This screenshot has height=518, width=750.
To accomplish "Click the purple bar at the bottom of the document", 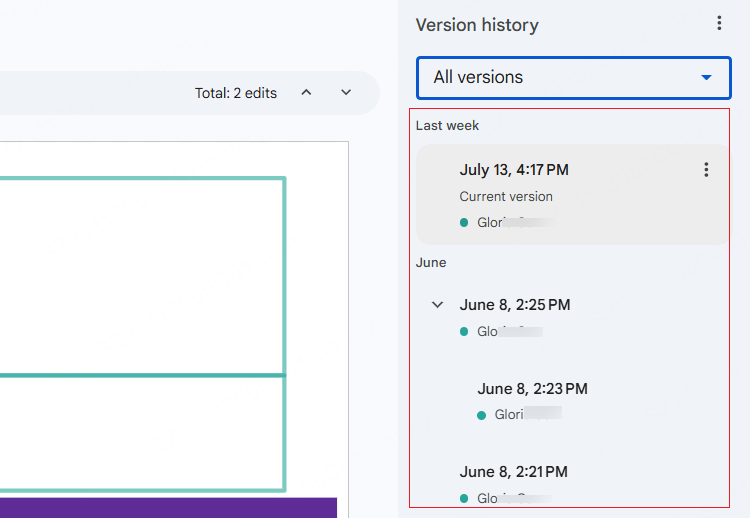I will point(168,507).
